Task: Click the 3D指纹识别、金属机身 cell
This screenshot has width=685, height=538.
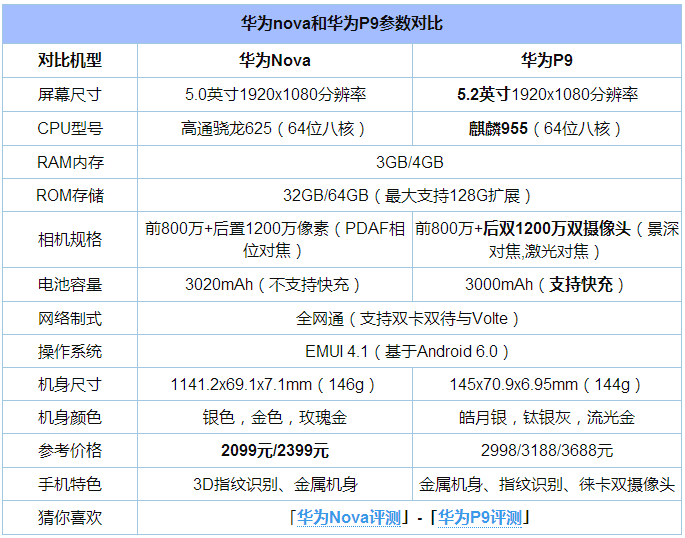Action: (x=275, y=484)
